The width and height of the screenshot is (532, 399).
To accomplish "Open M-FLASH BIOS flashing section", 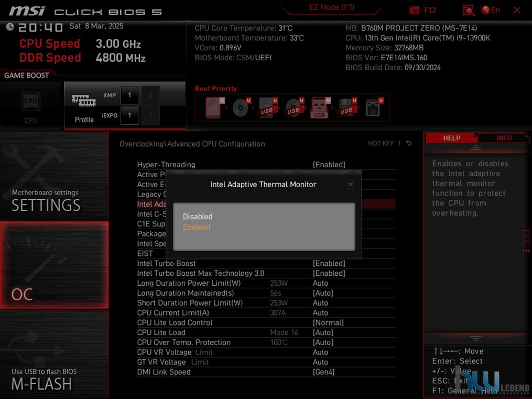I will pos(55,354).
